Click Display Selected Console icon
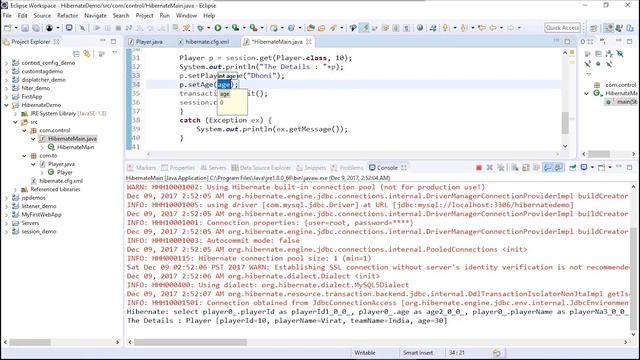The width and height of the screenshot is (640, 360). (x=584, y=168)
